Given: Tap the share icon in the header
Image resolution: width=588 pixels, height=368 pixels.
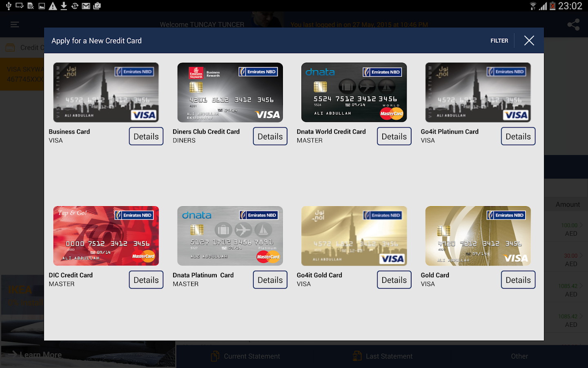Looking at the screenshot, I should (573, 25).
